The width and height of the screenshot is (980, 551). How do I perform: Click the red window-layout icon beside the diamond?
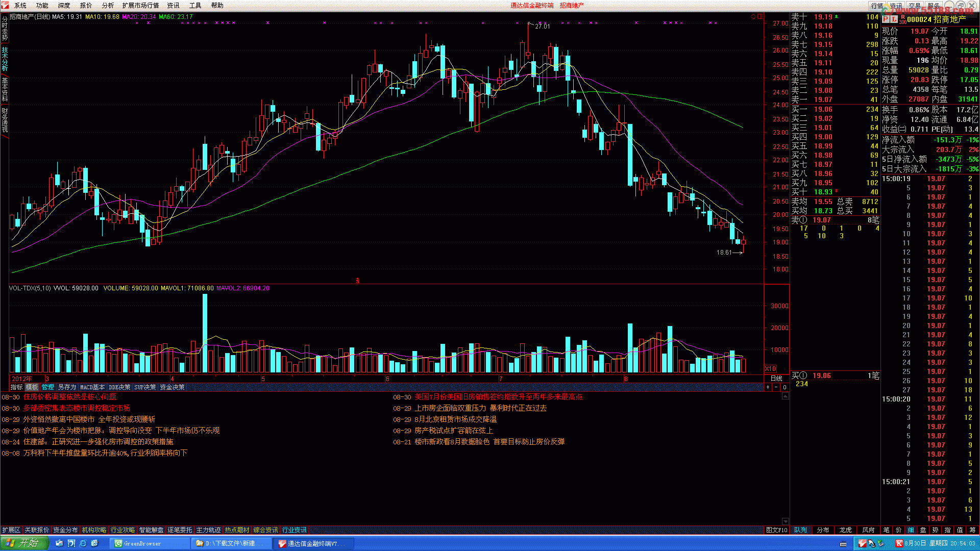pyautogui.click(x=760, y=17)
